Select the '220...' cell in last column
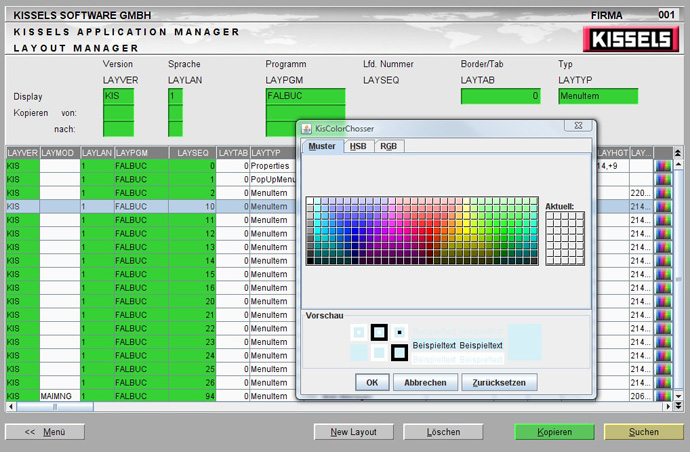The width and height of the screenshot is (690, 452). coord(641,193)
